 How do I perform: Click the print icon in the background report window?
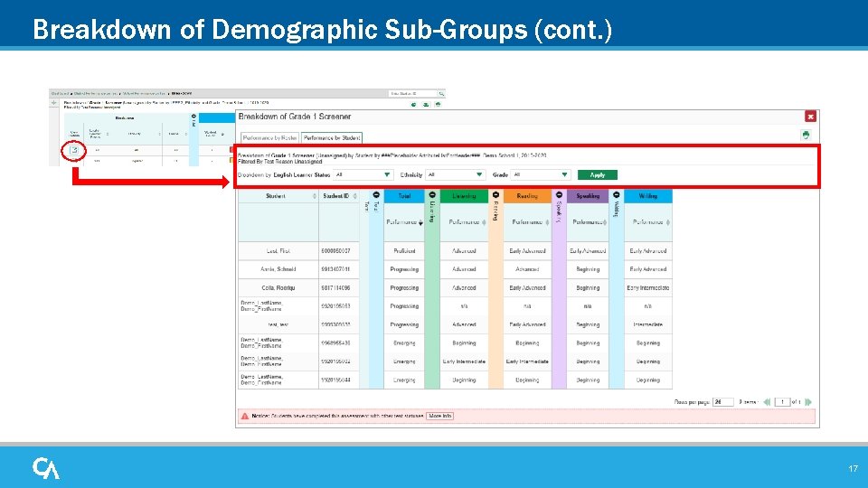(x=438, y=104)
